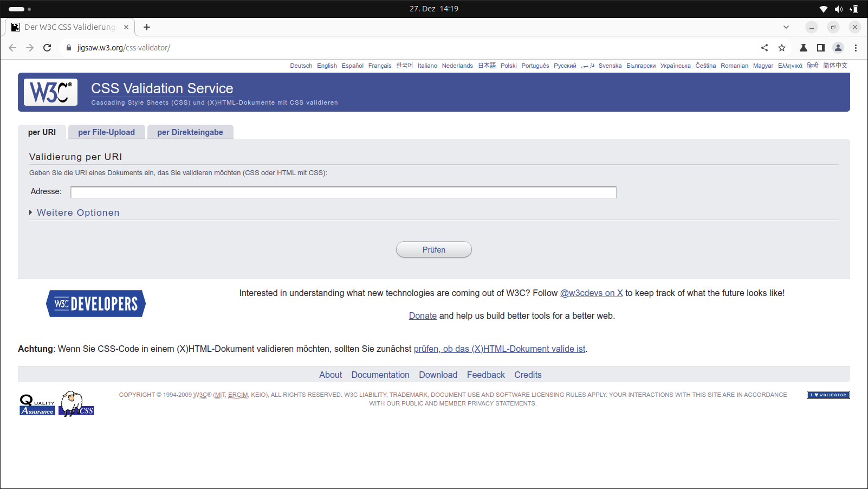This screenshot has height=489, width=868.
Task: Open the (X)HTML-Dokument valide link
Action: 500,349
